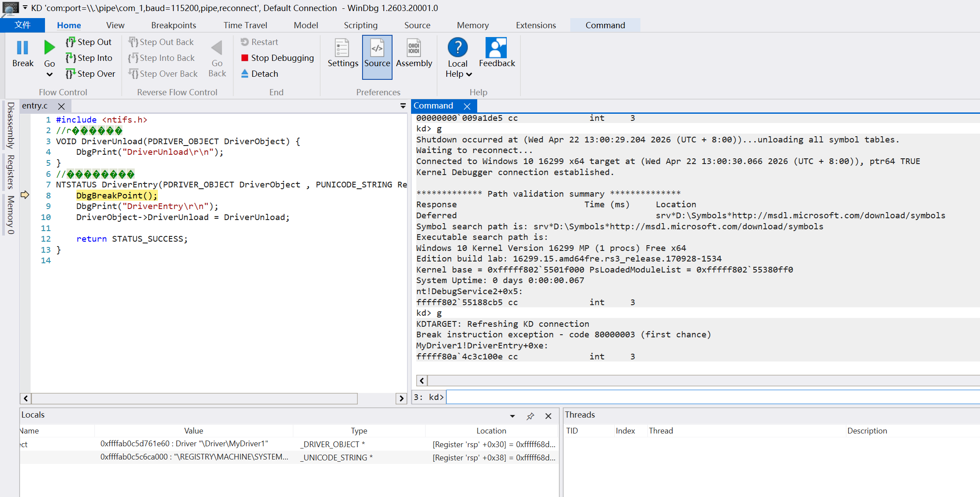Open the Locals panel options dropdown
This screenshot has width=980, height=497.
512,416
